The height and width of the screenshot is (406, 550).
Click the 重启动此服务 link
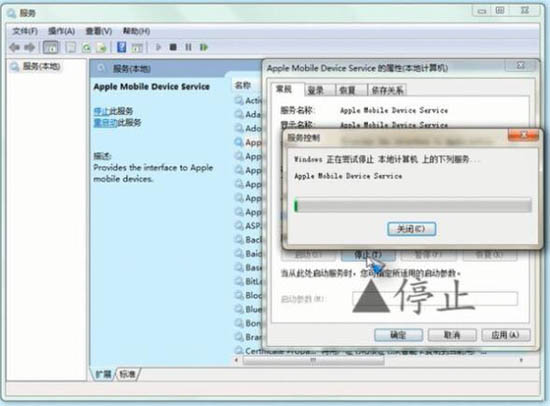point(117,122)
